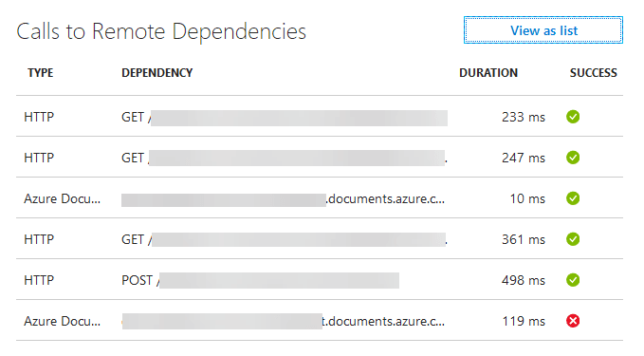Sort by the TYPE column header
The height and width of the screenshot is (356, 644).
pyautogui.click(x=40, y=73)
